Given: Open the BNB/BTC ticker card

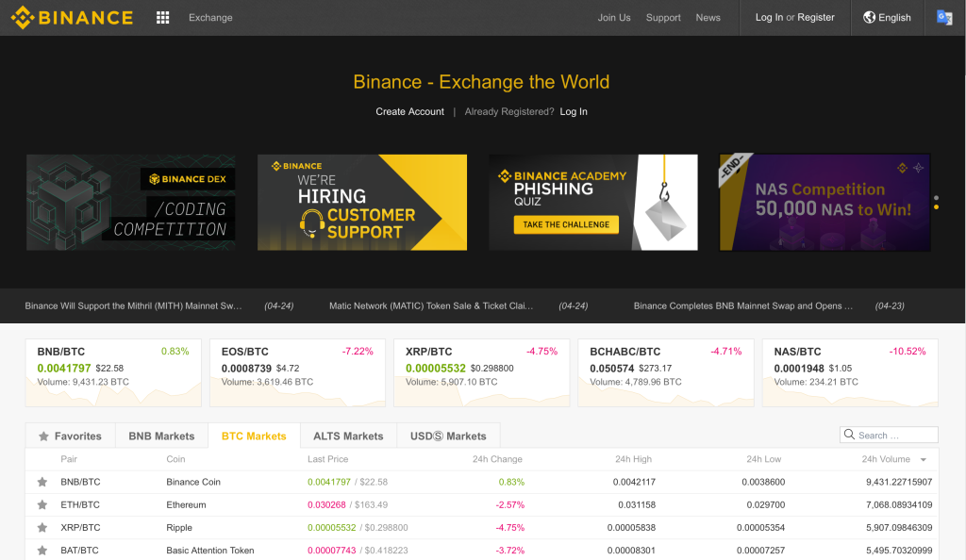Looking at the screenshot, I should (113, 372).
